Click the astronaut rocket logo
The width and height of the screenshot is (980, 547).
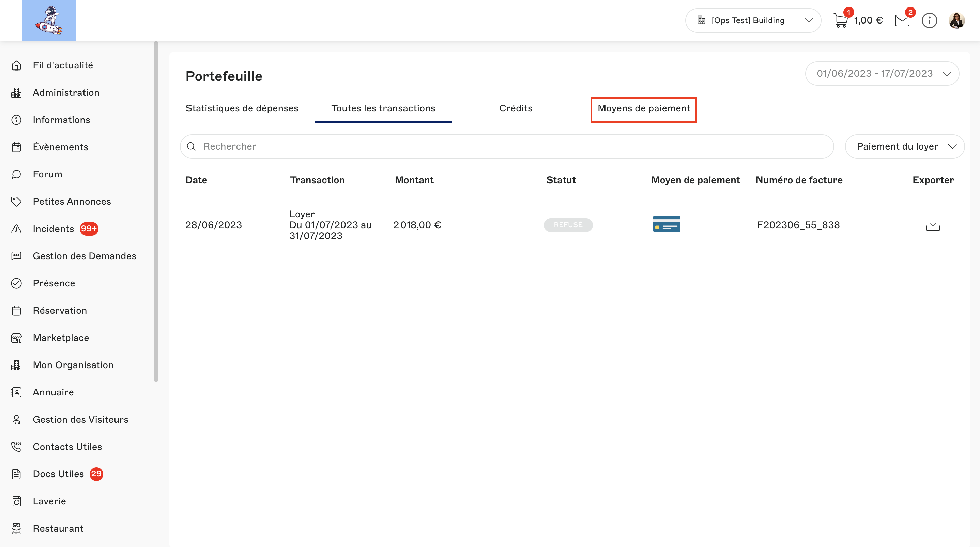(49, 20)
